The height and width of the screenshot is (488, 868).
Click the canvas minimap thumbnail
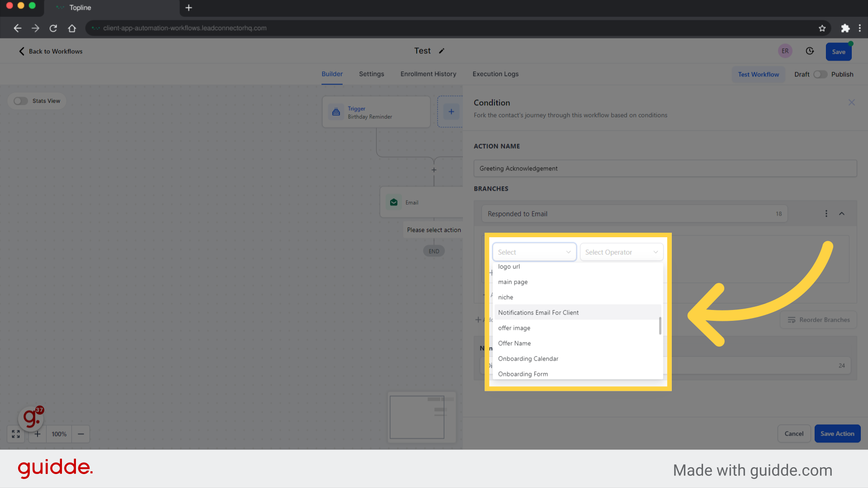point(421,417)
